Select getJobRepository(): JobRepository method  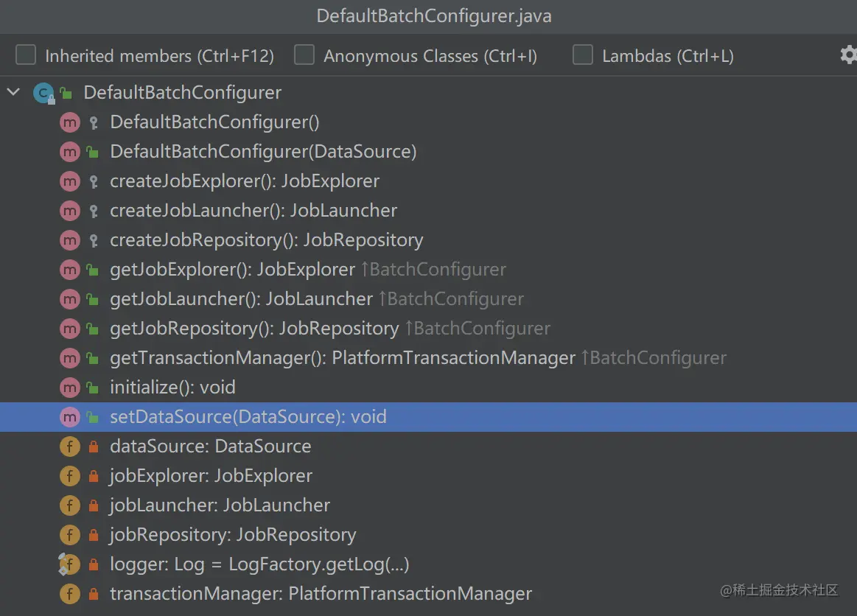pos(429,329)
